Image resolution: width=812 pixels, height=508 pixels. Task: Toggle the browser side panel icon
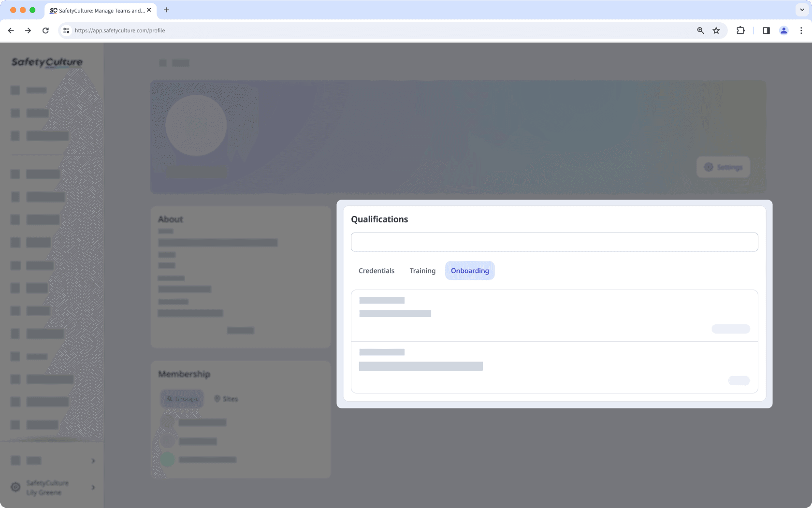click(x=766, y=30)
